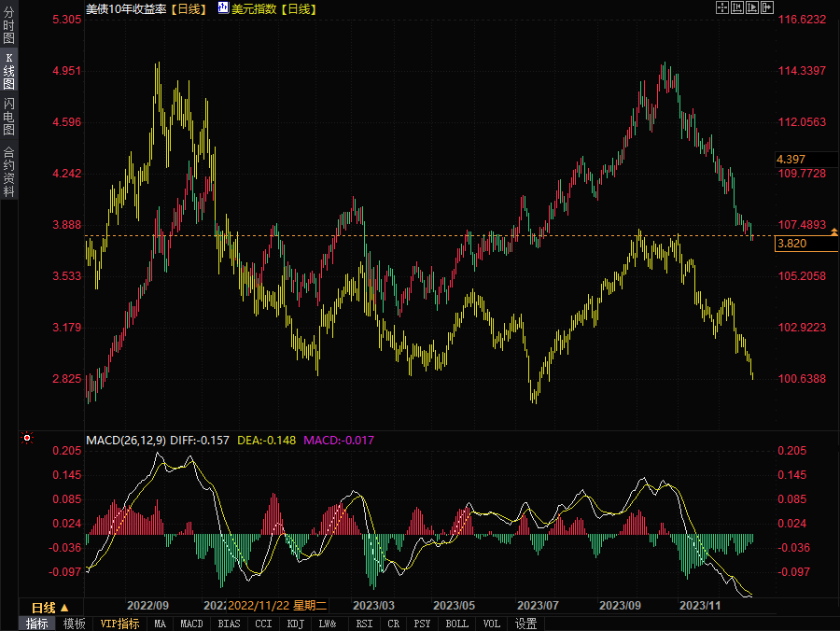
Task: Switch to the 模板 tab
Action: pos(75,624)
